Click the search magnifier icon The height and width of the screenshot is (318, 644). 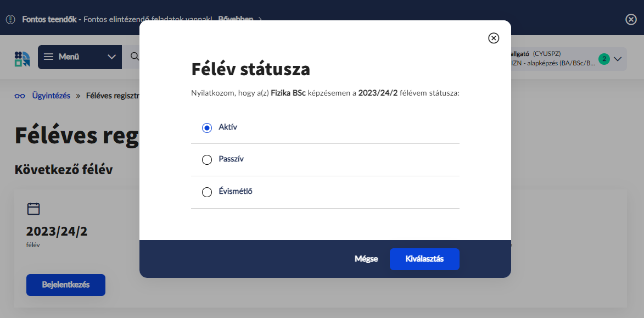(134, 57)
